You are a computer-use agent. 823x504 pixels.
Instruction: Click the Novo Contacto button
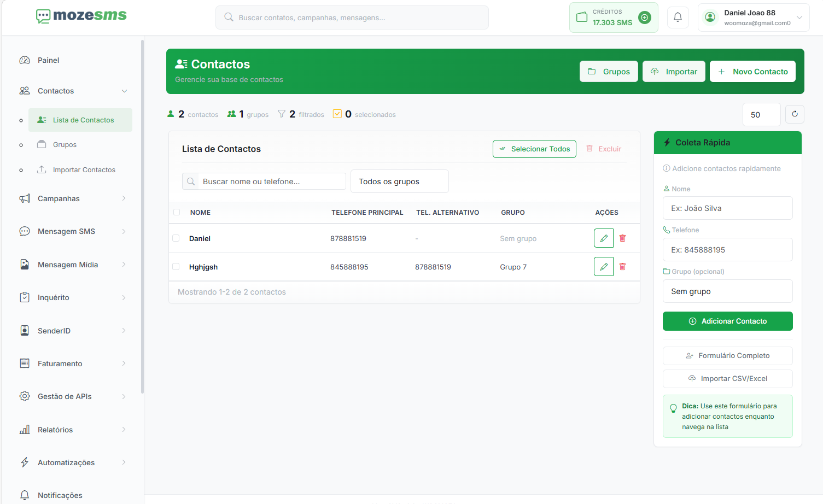click(x=752, y=72)
